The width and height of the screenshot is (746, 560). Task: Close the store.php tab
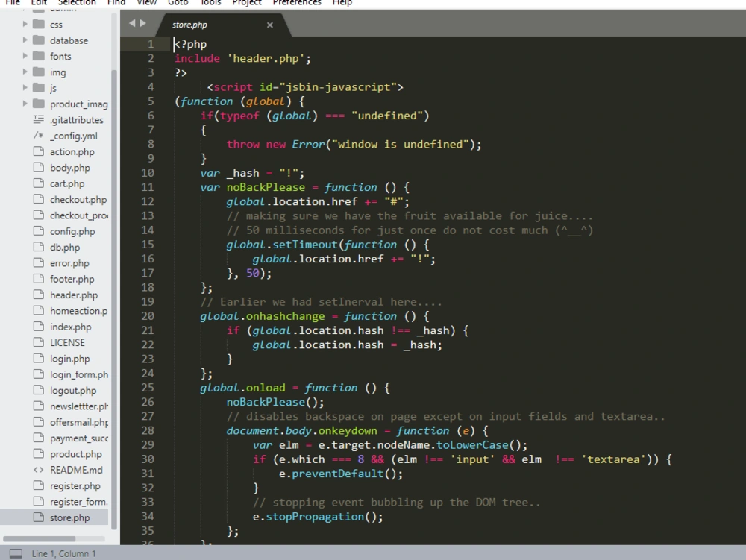270,25
